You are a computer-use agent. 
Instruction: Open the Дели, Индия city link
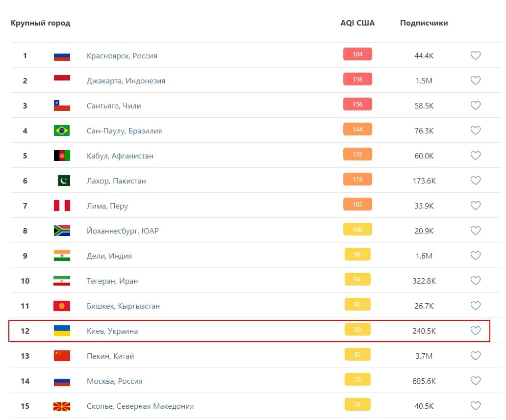click(x=109, y=256)
